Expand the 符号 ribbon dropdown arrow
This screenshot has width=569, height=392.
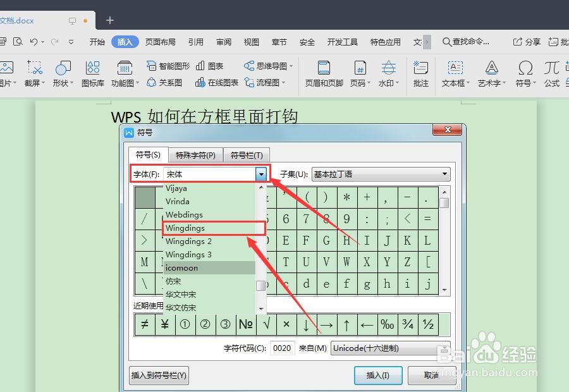[534, 83]
